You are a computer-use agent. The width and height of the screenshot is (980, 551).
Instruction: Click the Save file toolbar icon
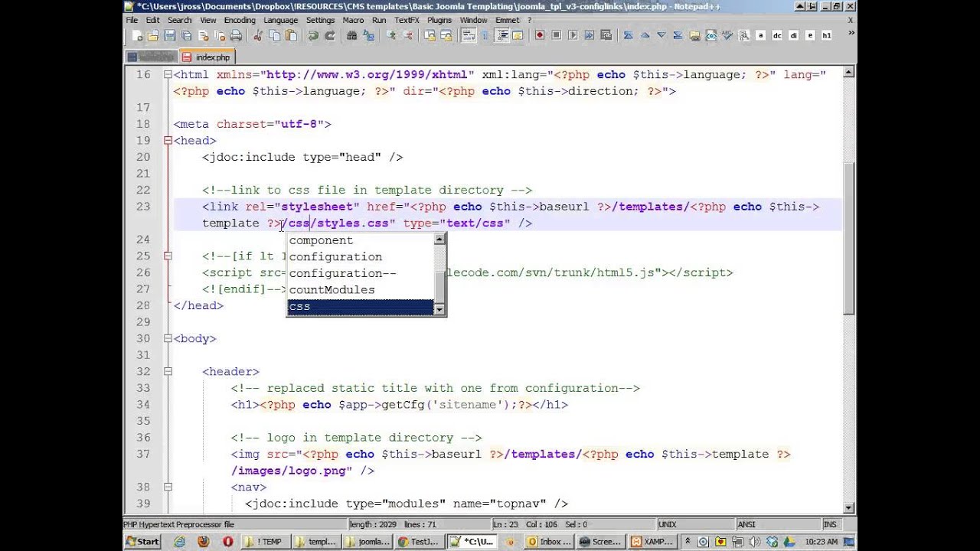point(169,35)
